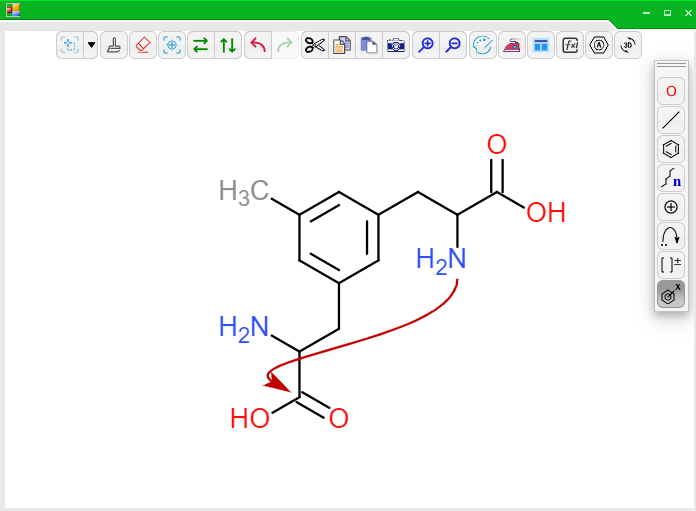Click the bottom carbonyl oxygen atom

(x=339, y=418)
